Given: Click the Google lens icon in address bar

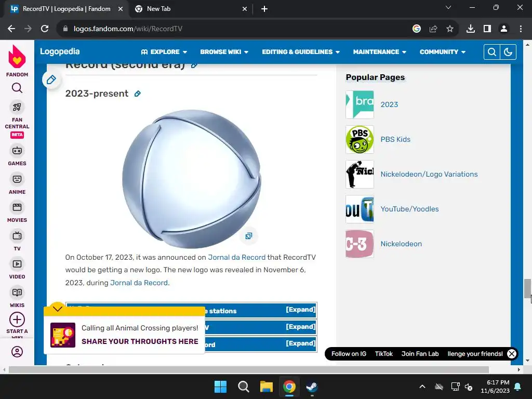Looking at the screenshot, I should [417, 29].
